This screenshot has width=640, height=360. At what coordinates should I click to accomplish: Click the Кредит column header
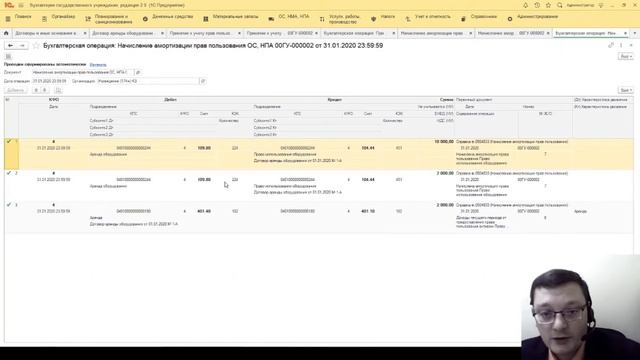pyautogui.click(x=334, y=100)
